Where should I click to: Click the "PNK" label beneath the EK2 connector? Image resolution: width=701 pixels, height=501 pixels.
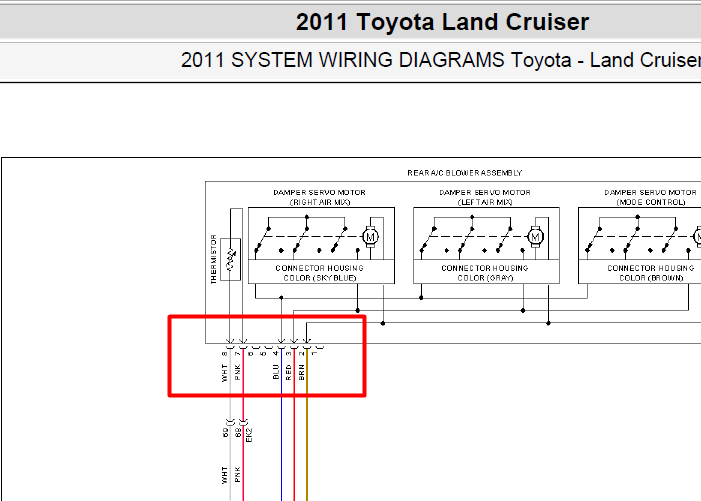tap(238, 475)
